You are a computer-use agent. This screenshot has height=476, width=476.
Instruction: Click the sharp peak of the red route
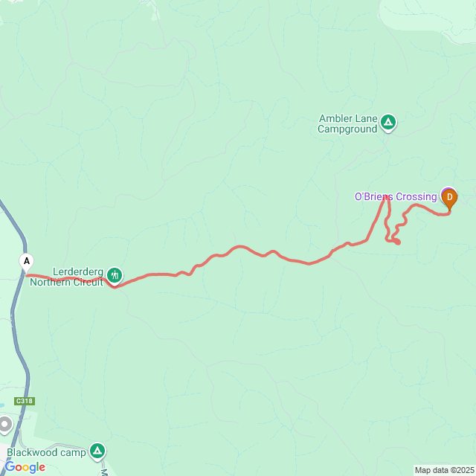click(x=386, y=198)
